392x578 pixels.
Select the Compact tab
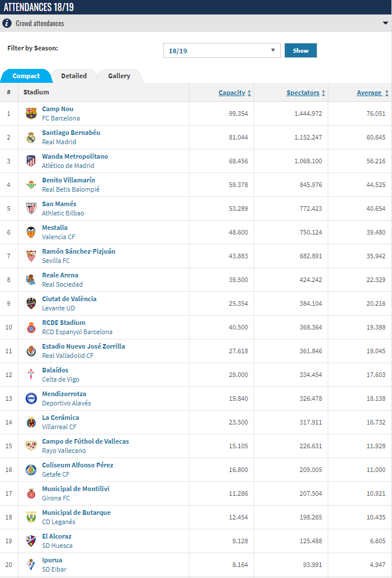coord(26,76)
